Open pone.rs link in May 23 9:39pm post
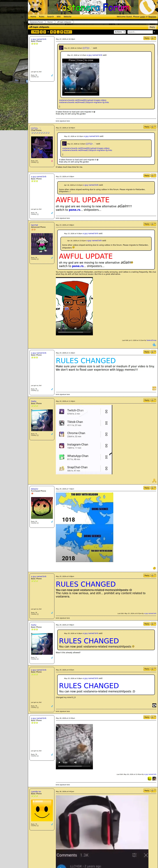The width and height of the screenshot is (158, 868). (75, 210)
